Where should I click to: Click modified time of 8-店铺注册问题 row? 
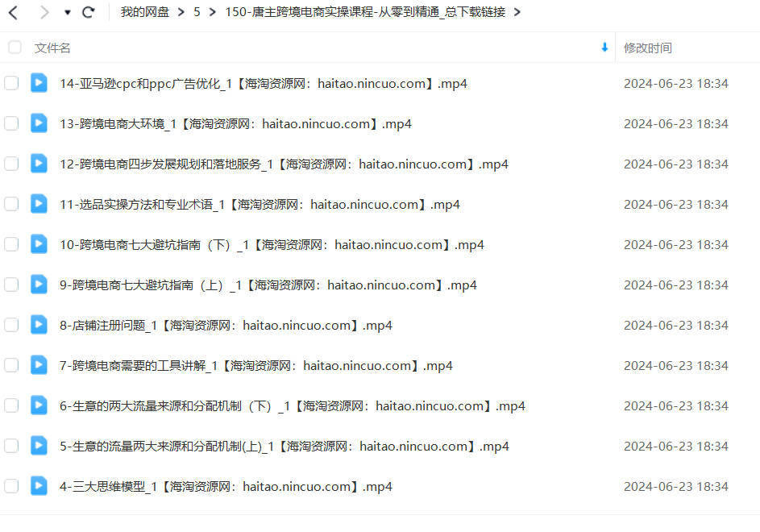(x=675, y=325)
